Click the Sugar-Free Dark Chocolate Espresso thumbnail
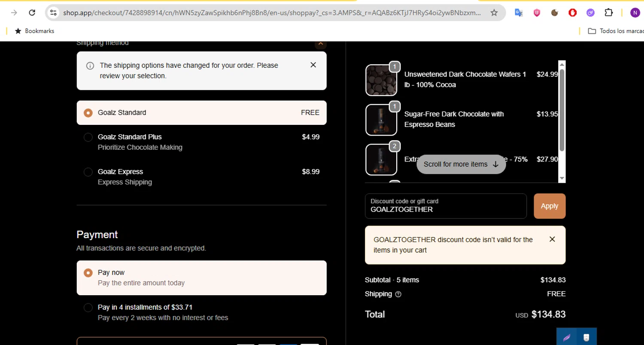644x345 pixels. tap(381, 120)
